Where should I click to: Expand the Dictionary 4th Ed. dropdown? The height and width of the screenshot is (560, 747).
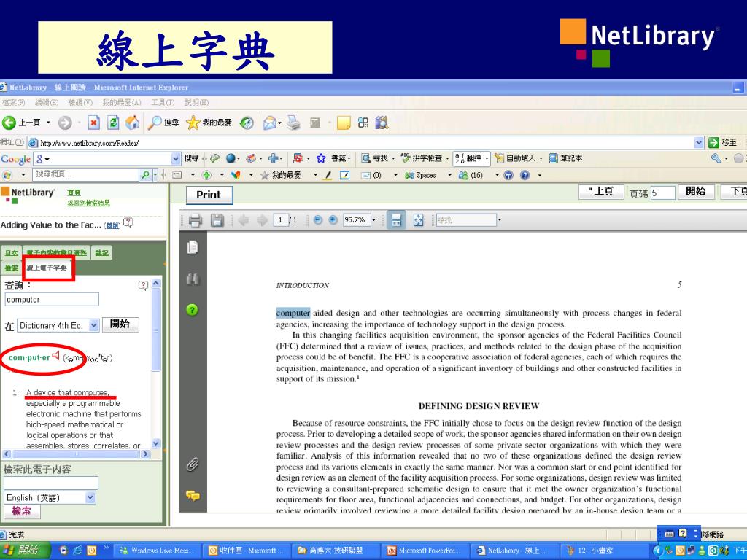click(94, 325)
